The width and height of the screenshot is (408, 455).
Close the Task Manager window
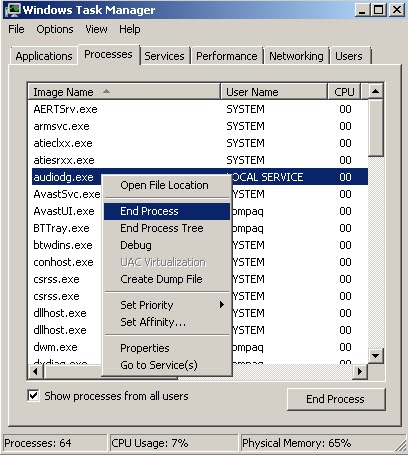397,10
